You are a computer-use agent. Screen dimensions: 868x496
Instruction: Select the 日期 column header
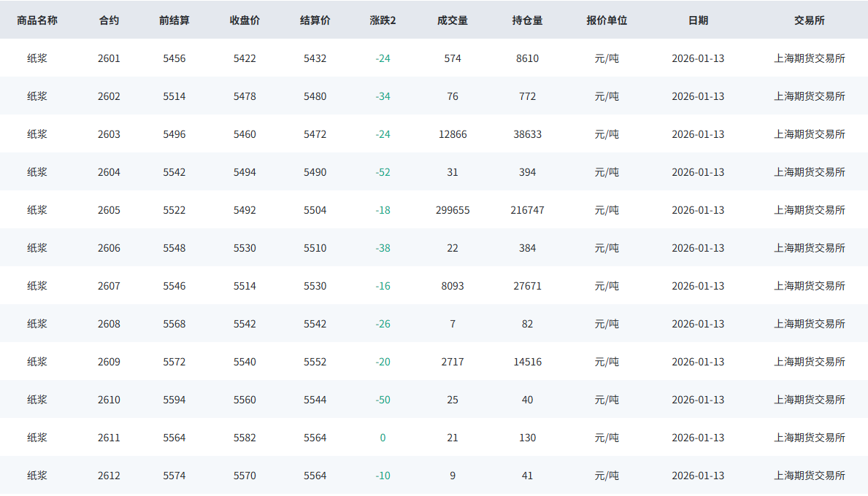[x=698, y=20]
